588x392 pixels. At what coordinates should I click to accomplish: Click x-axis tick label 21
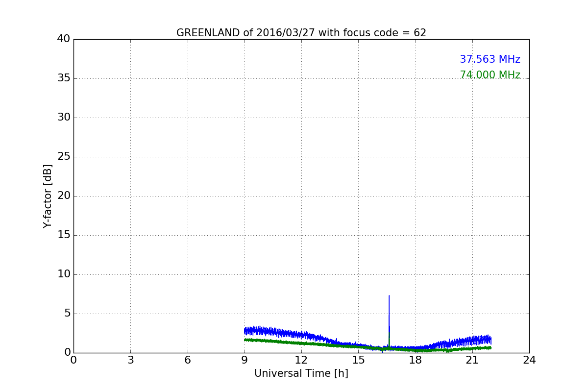[x=472, y=360]
